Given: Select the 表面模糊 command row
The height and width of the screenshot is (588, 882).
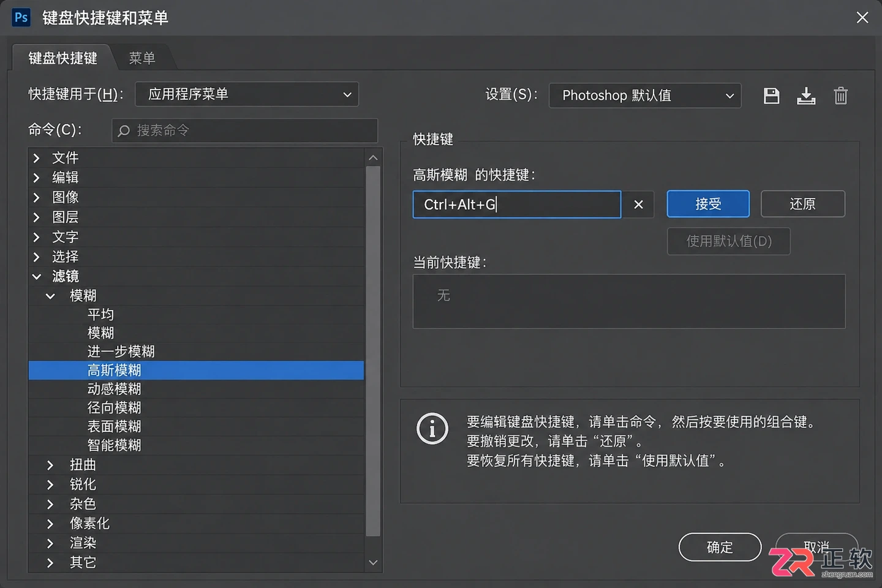Looking at the screenshot, I should [196, 426].
